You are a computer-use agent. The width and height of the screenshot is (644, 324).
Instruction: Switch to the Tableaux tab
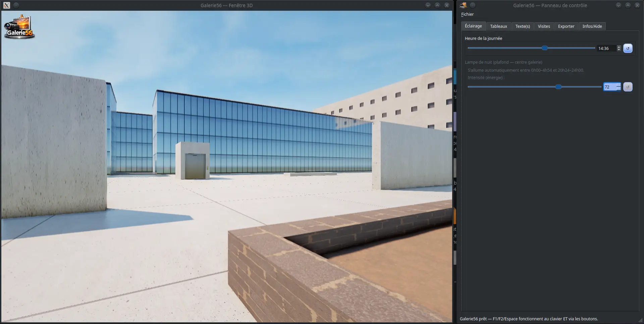click(x=498, y=26)
